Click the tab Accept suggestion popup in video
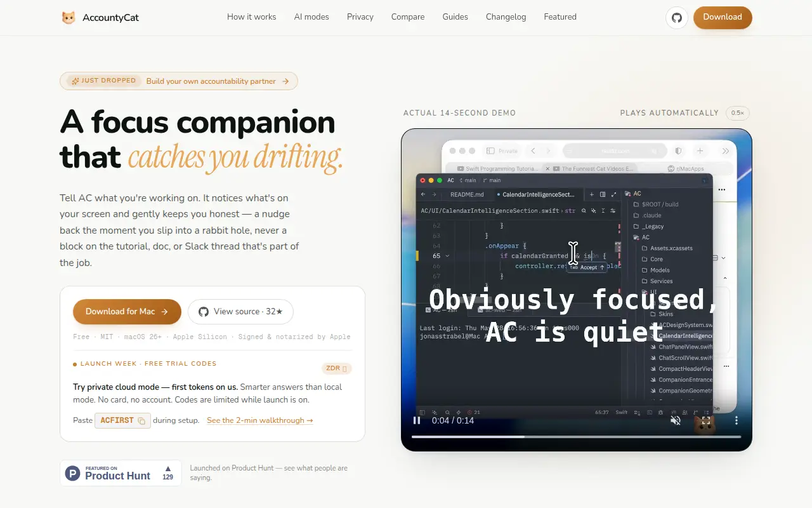812x508 pixels. tap(587, 267)
